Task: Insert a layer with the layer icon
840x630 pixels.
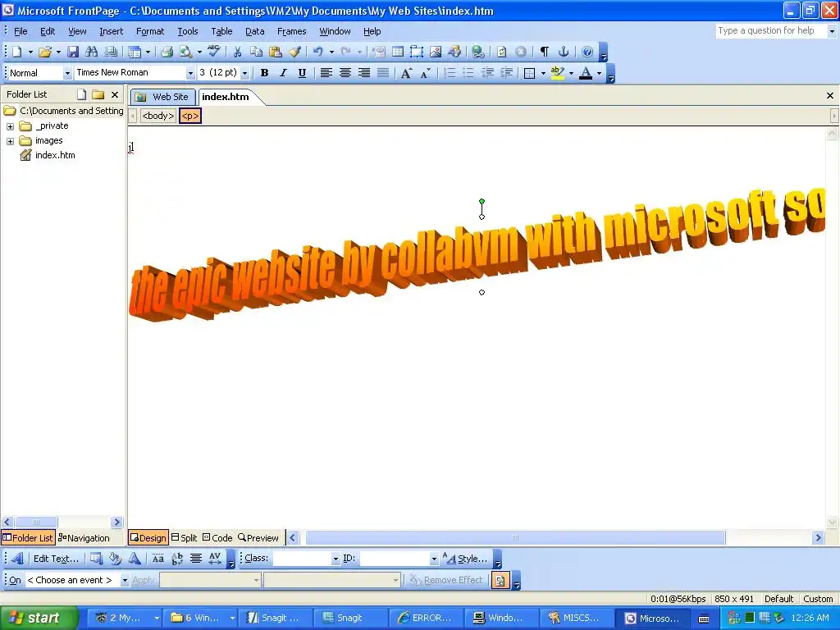Action: coord(416,52)
